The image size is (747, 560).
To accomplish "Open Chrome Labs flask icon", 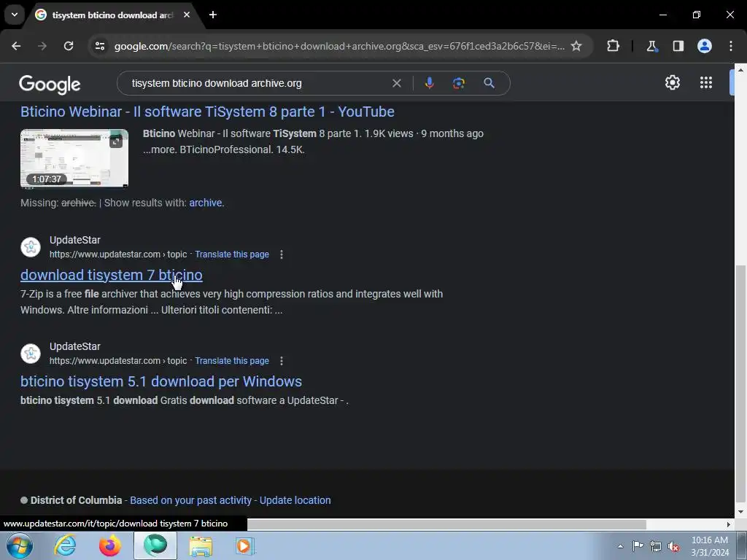I will tap(651, 46).
